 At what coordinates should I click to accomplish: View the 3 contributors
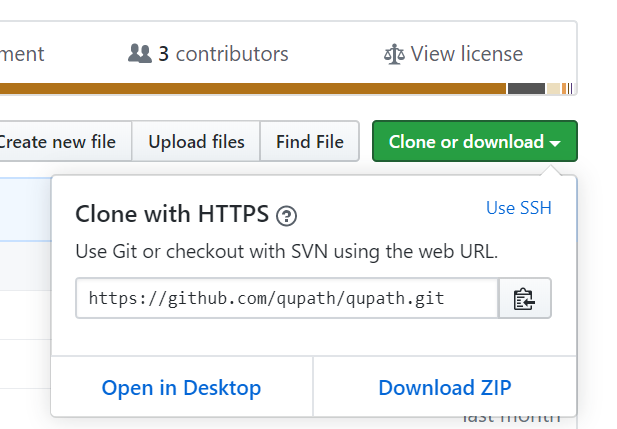(208, 54)
